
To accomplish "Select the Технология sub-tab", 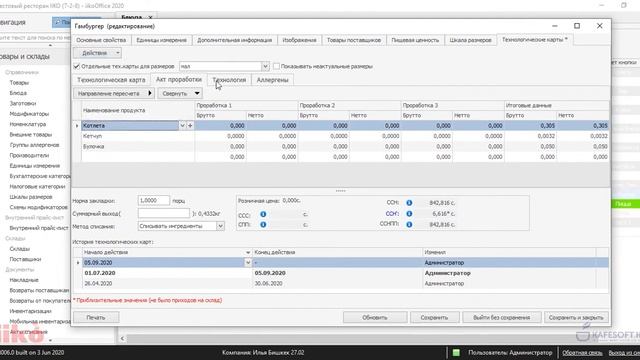I will point(229,80).
